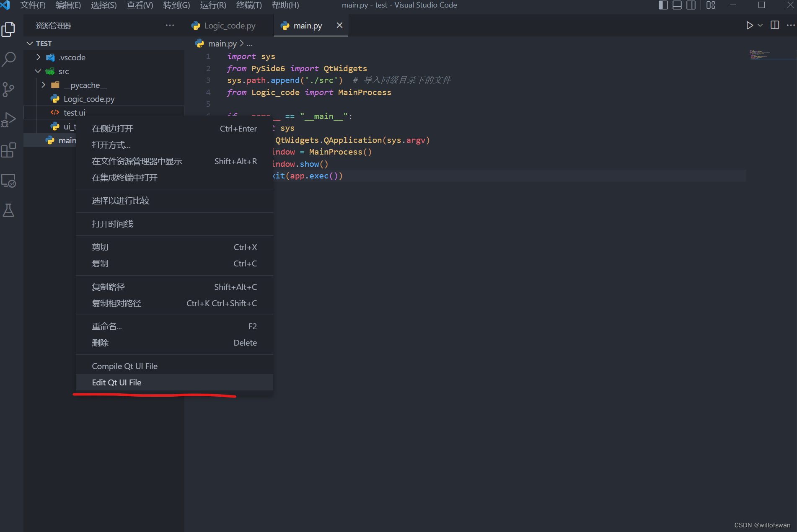797x532 pixels.
Task: Choose 在集成终端中打开 context entry
Action: 174,178
